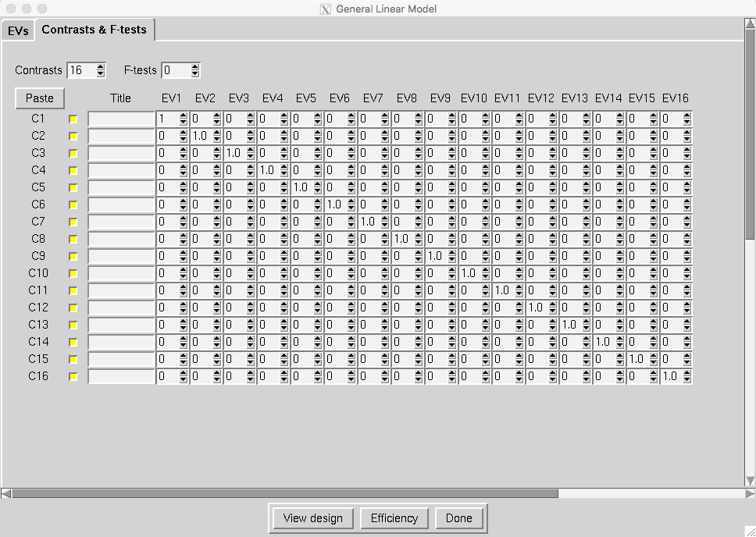Click the Contrasts number field
The height and width of the screenshot is (537, 756).
81,70
